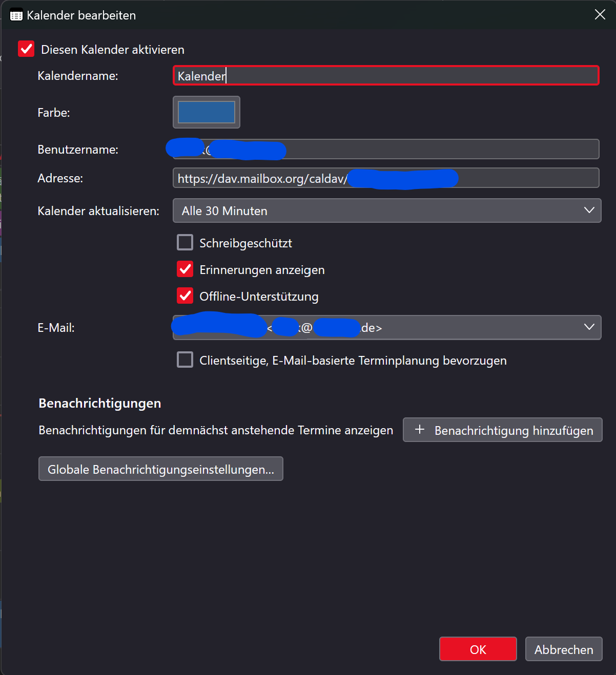
Task: Click the plus icon for adding notification
Action: point(420,430)
